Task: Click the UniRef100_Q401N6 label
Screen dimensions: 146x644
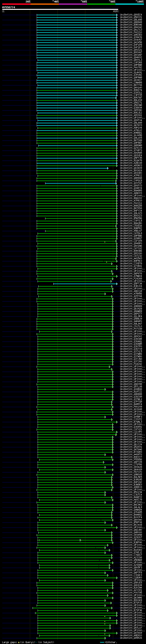Action: [131, 246]
